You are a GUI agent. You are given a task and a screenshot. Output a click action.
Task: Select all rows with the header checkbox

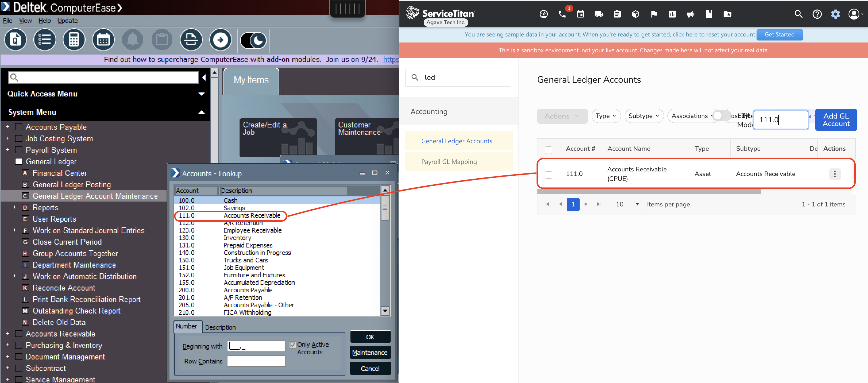click(x=549, y=150)
